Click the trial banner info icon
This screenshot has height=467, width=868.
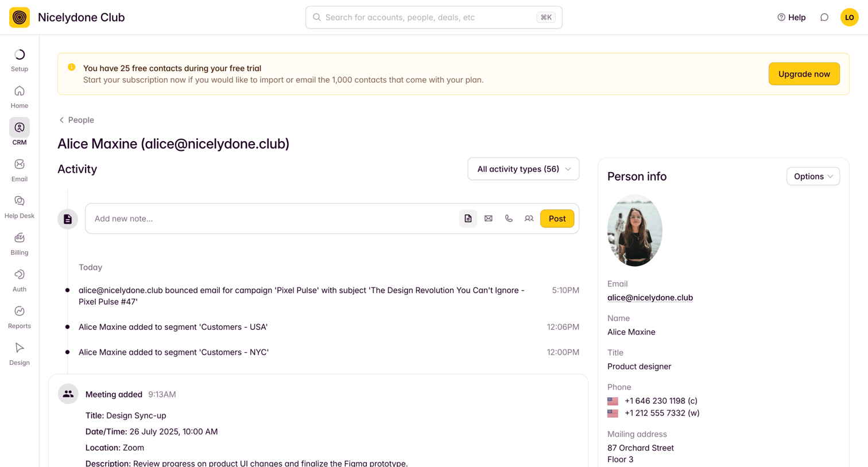72,67
